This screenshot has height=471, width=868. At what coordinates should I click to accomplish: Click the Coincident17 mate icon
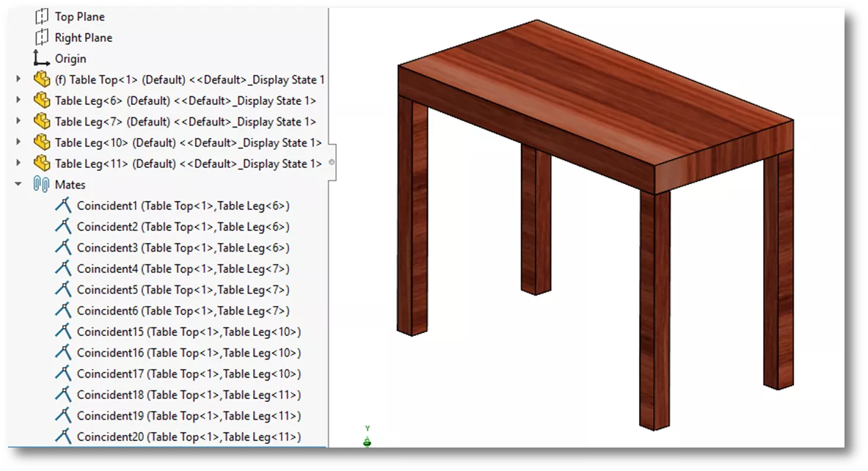[x=64, y=373]
